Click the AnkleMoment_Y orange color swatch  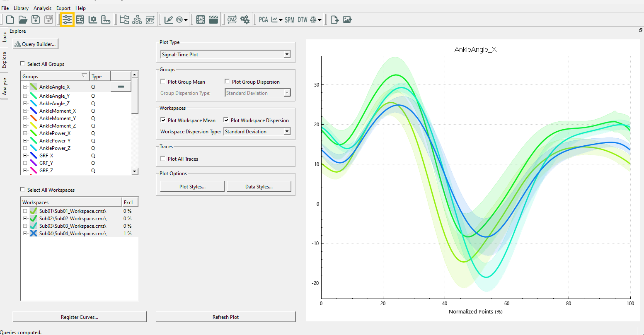click(x=34, y=118)
